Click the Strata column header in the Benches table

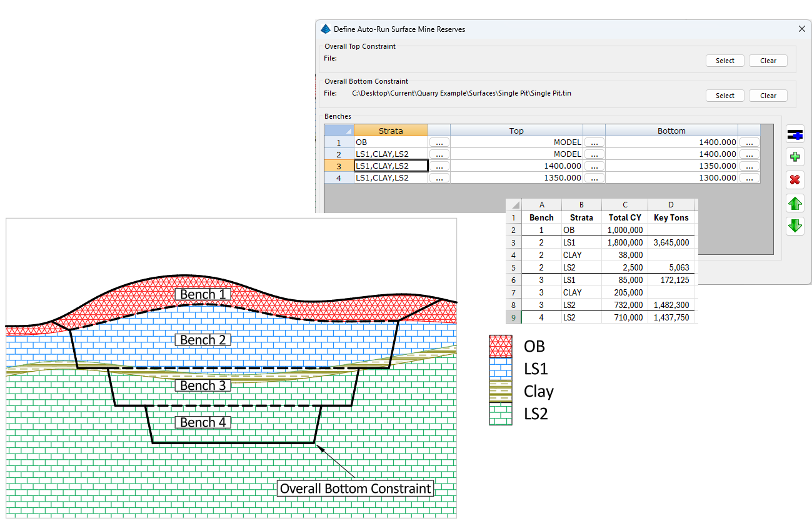tap(391, 130)
